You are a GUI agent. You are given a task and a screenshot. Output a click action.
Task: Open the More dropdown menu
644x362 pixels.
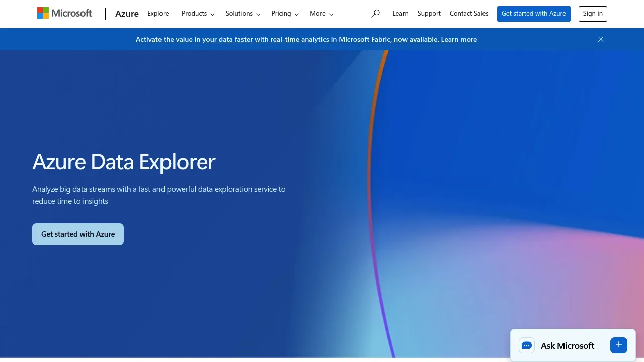[x=321, y=14]
